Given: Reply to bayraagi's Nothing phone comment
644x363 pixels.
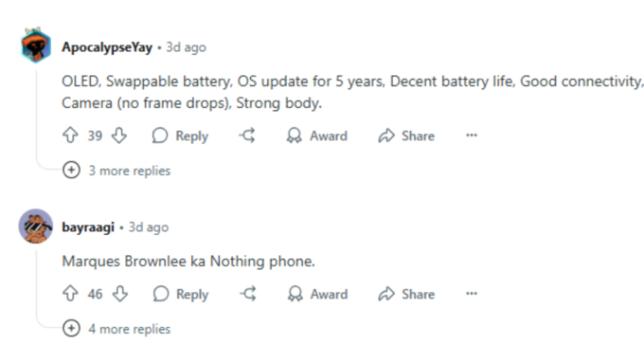Looking at the screenshot, I should click(181, 294).
